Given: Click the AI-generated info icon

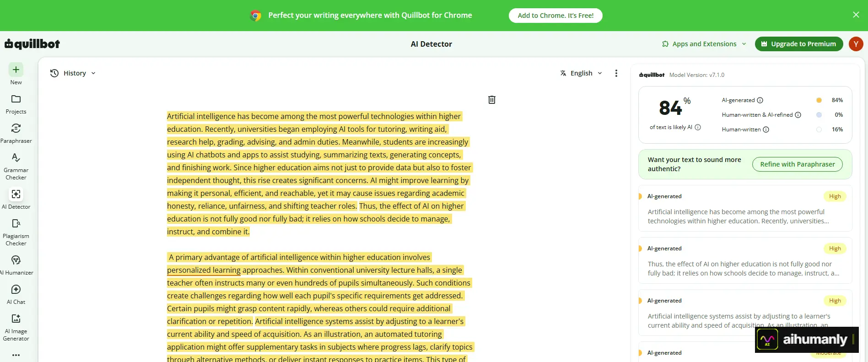Looking at the screenshot, I should pos(760,100).
